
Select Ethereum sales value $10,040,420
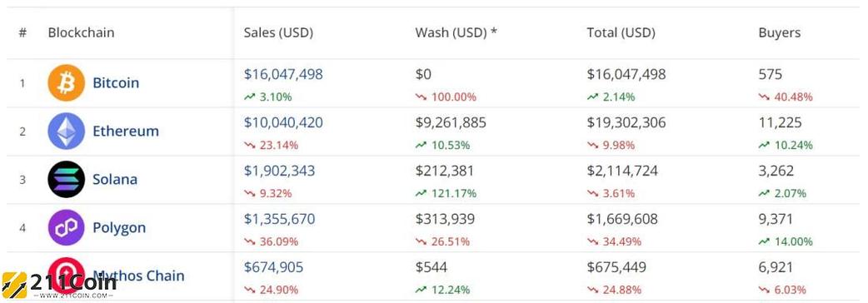tap(283, 122)
